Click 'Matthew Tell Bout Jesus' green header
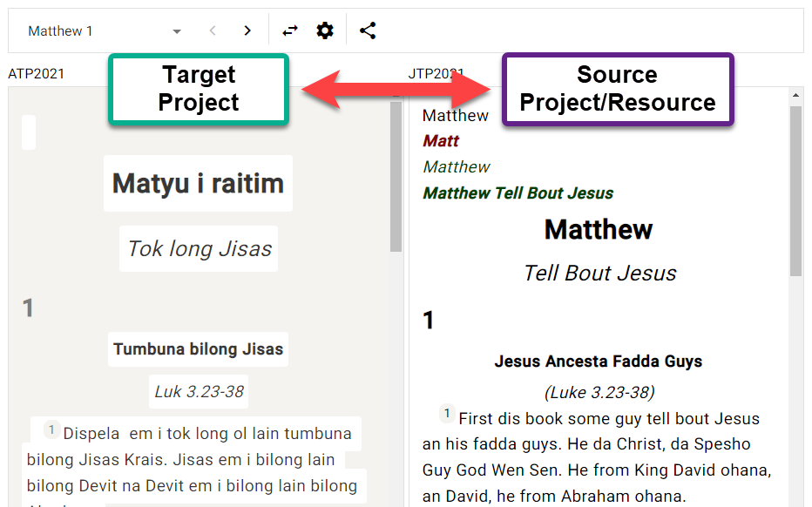 point(518,193)
